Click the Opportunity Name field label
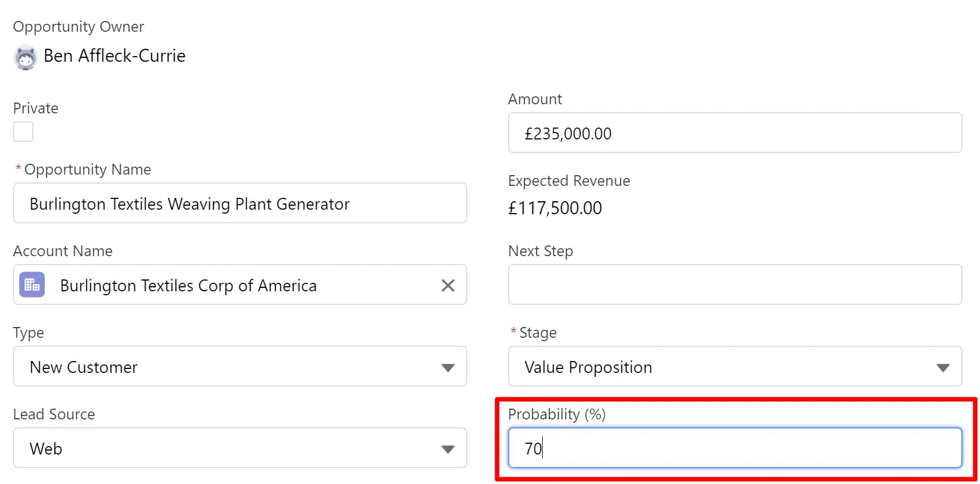 pyautogui.click(x=87, y=169)
